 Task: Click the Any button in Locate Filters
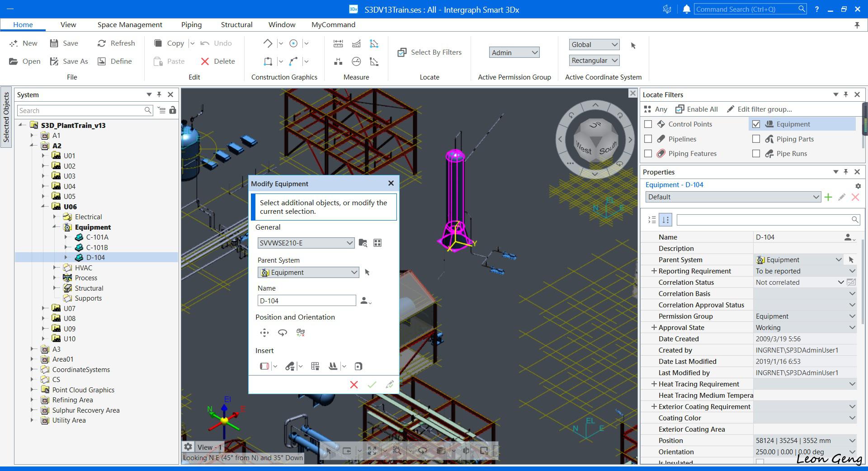coord(656,109)
